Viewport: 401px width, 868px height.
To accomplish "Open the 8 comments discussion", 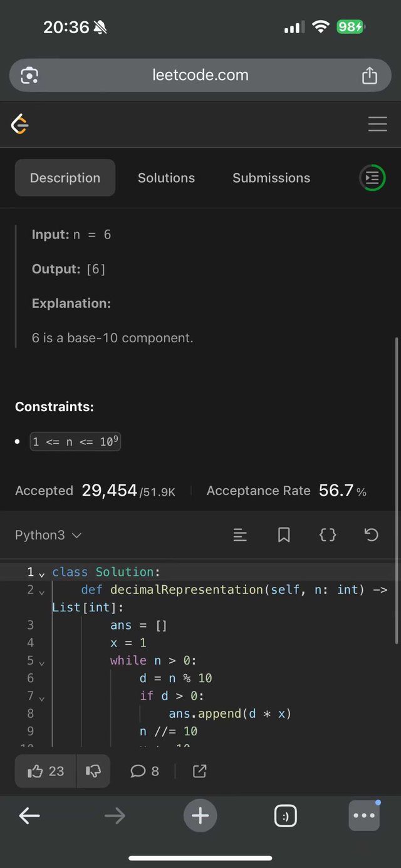I will [145, 771].
